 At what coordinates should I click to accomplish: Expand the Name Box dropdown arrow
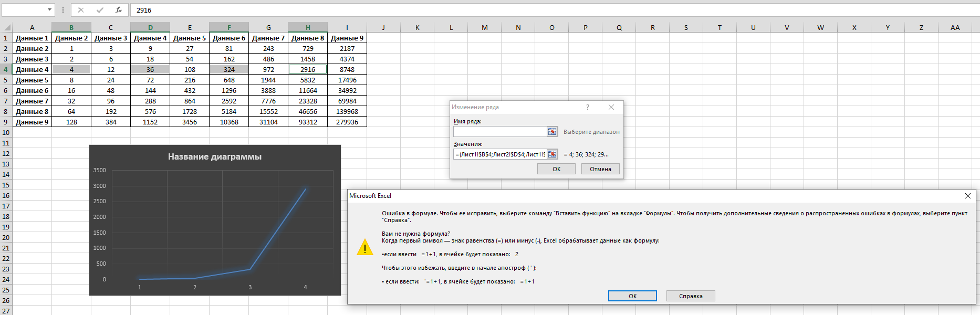click(x=50, y=10)
